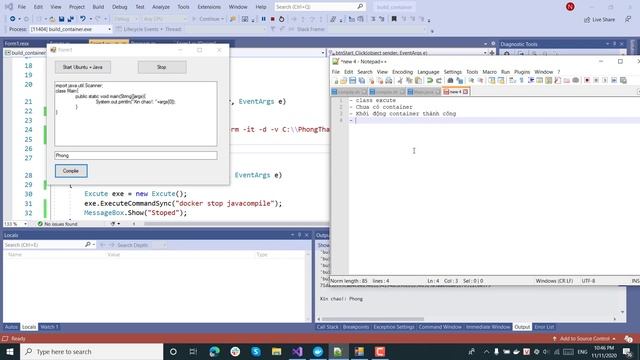The width and height of the screenshot is (640, 360).
Task: Click Windows (CR LF) in Notepad++ status bar
Action: coord(554,281)
